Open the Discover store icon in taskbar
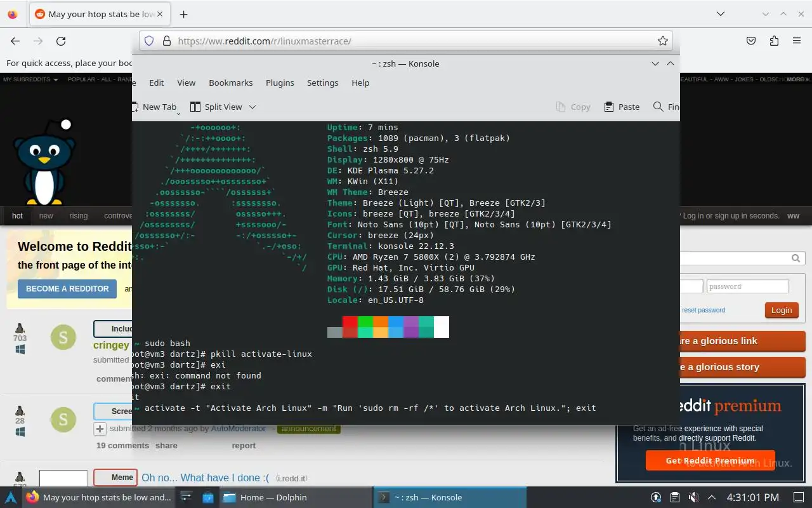The image size is (812, 508). tap(208, 497)
